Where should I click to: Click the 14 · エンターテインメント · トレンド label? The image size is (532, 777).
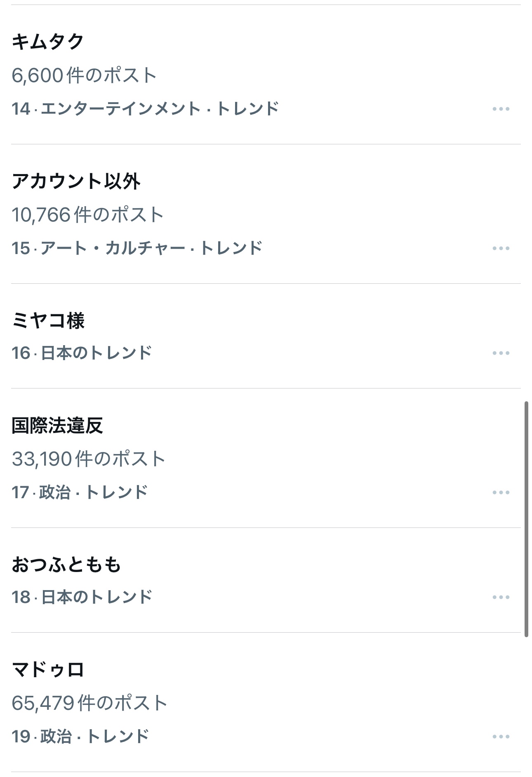coord(145,109)
